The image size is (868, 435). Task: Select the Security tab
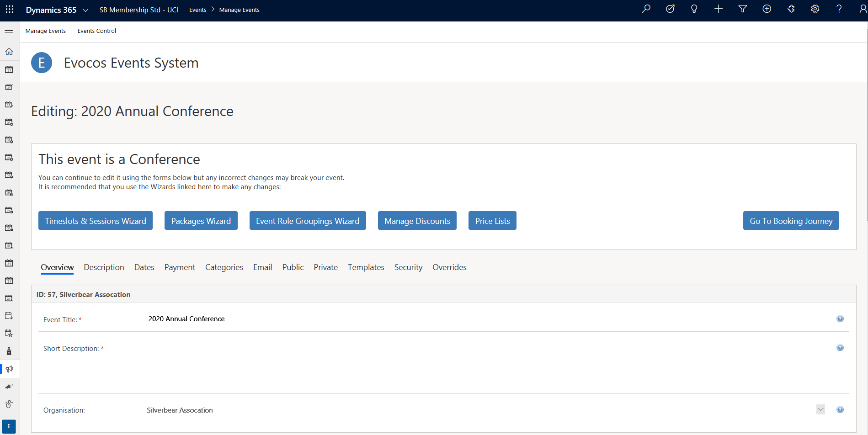point(408,267)
